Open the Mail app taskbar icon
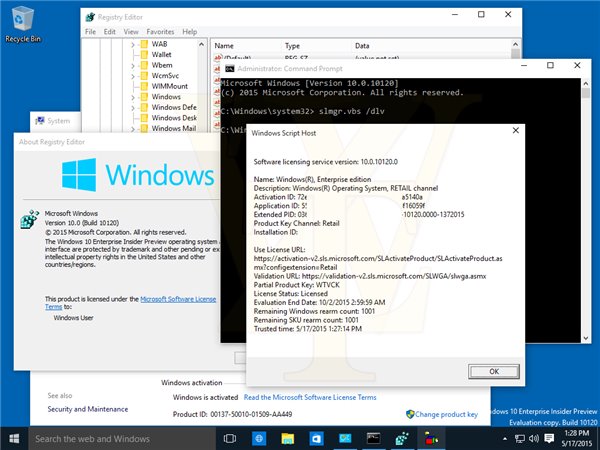Screen dimensions: 600x450 click(x=345, y=438)
